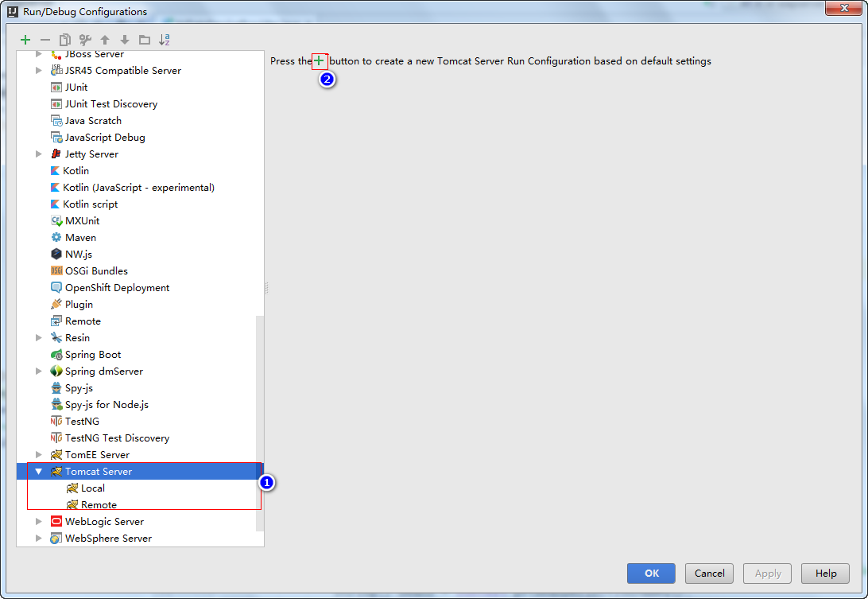868x599 pixels.
Task: Expand the JSR45 Compatible Server node
Action: coord(38,71)
